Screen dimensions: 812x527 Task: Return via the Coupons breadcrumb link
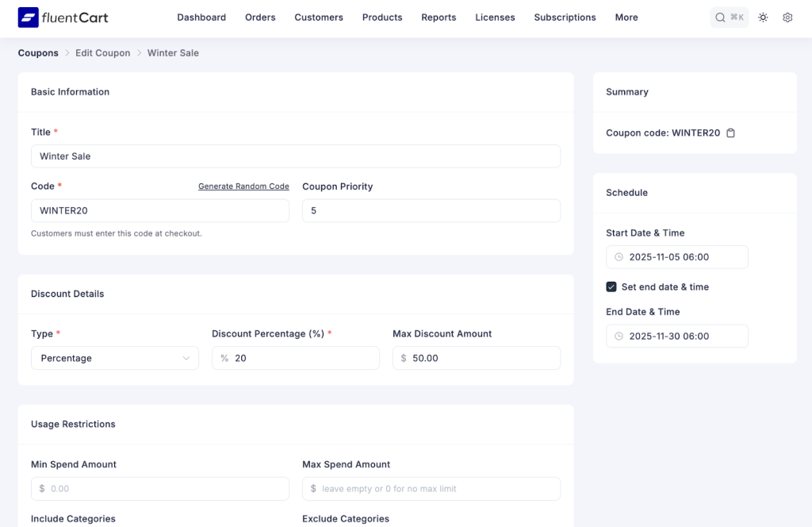click(37, 52)
